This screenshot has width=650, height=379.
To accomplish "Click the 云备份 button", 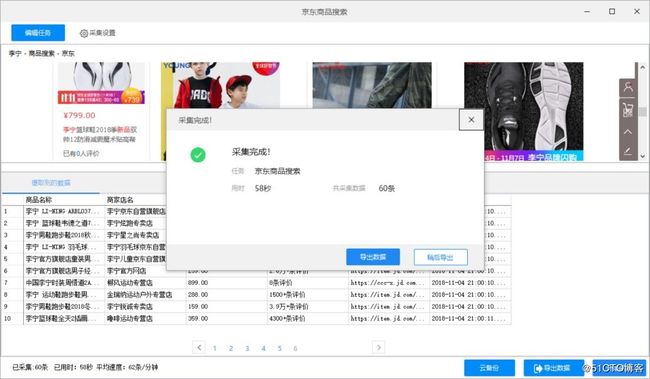I will (x=489, y=368).
